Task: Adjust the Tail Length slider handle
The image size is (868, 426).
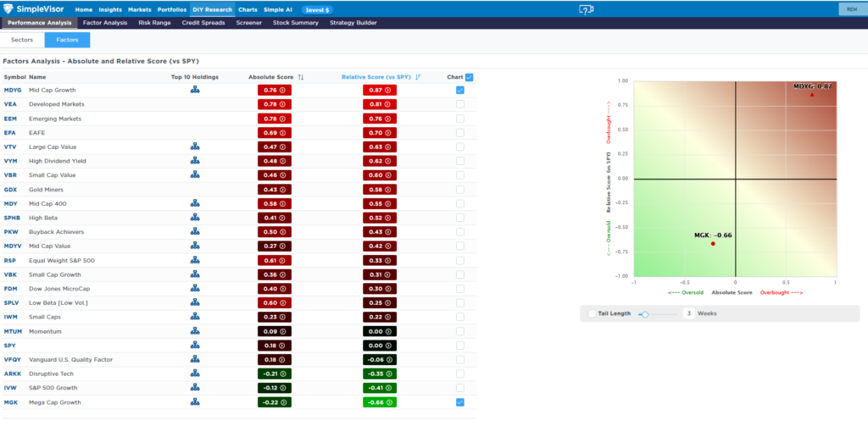Action: pyautogui.click(x=645, y=313)
